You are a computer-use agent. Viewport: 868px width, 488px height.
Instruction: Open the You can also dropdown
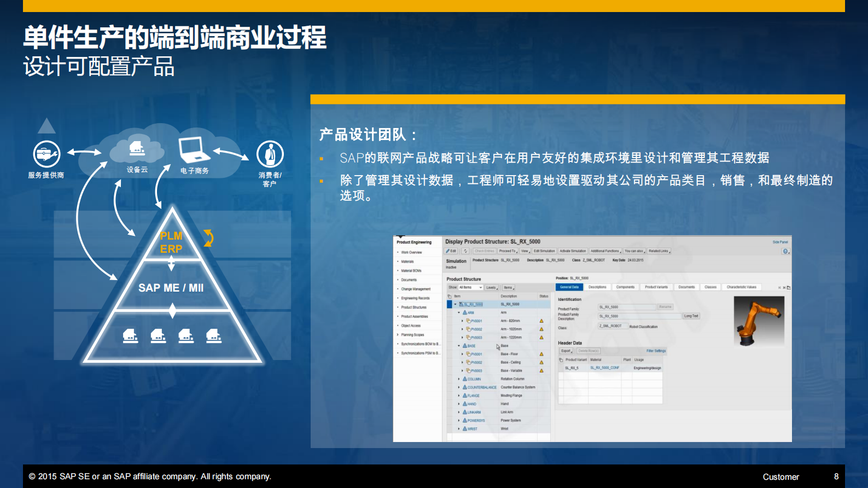point(635,251)
